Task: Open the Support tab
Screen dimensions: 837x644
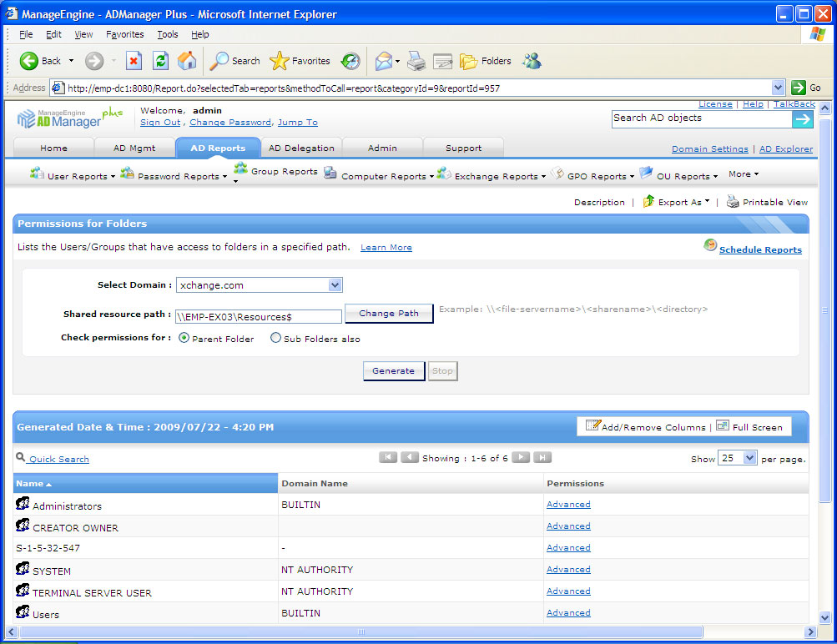Action: coord(463,148)
